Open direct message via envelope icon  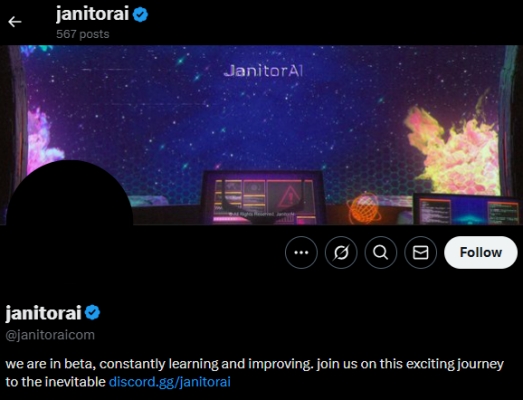point(420,253)
